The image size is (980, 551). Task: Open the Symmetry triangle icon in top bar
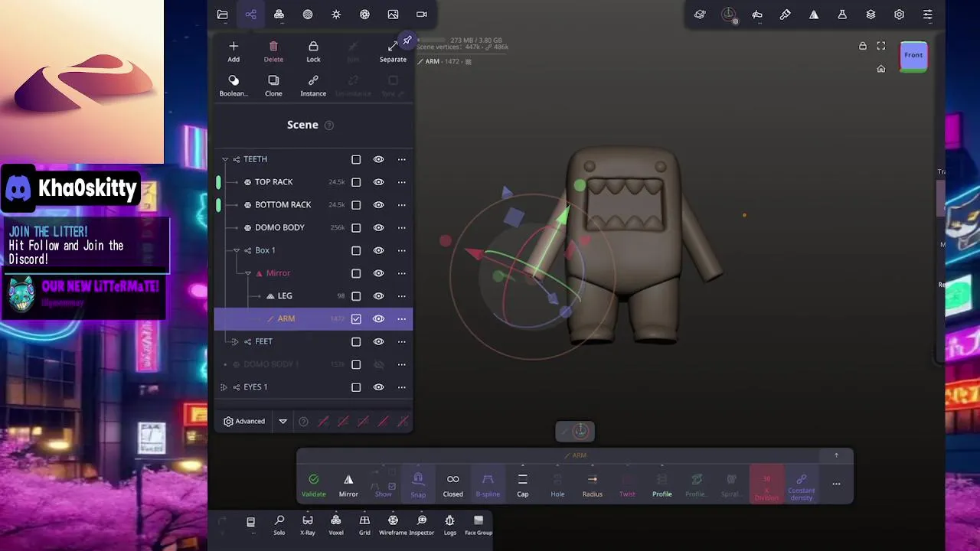coord(814,15)
